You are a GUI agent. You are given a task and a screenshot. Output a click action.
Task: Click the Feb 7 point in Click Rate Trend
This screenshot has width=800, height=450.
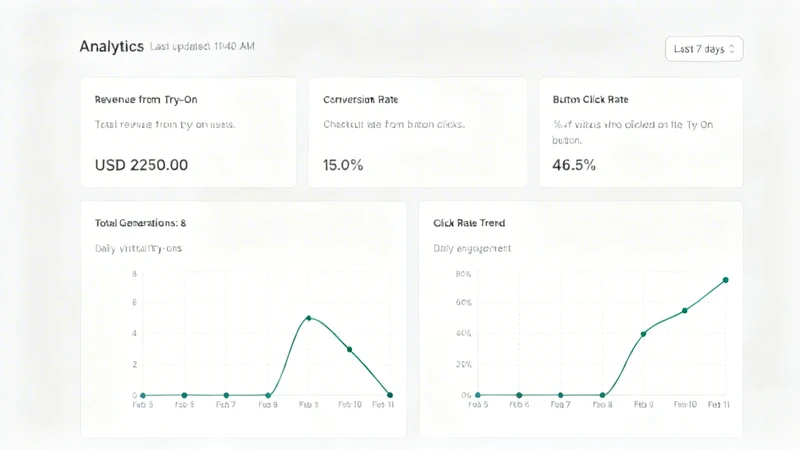[560, 395]
